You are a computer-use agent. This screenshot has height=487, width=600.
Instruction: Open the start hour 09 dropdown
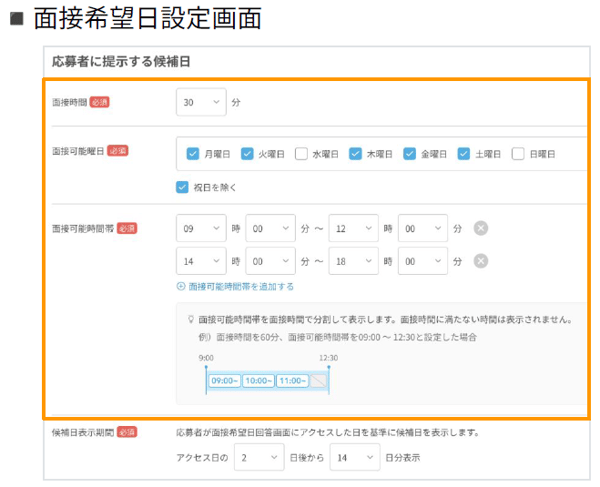tap(201, 228)
